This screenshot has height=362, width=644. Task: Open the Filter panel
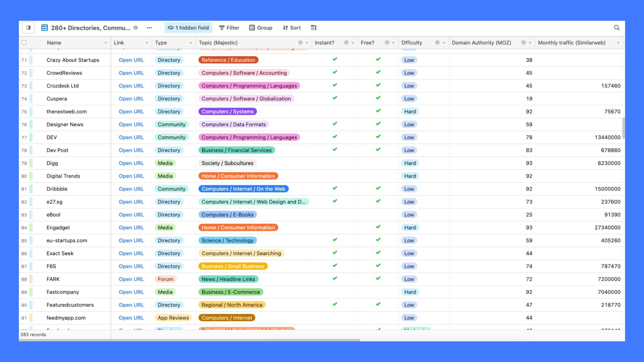click(x=229, y=28)
